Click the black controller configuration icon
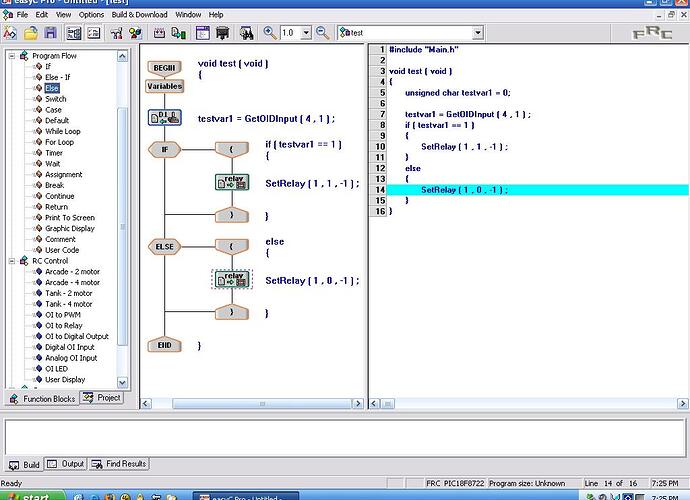The width and height of the screenshot is (690, 500). (223, 33)
